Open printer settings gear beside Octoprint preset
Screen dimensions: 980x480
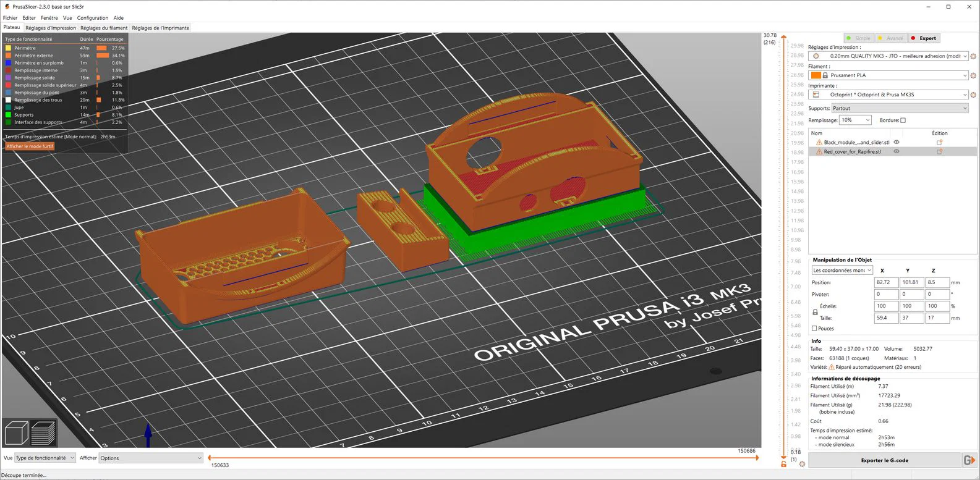(973, 95)
